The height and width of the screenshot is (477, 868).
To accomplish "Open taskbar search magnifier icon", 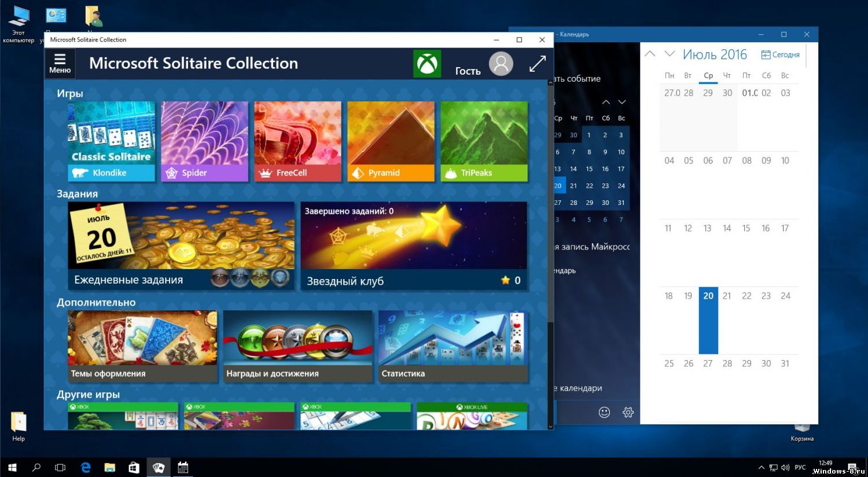I will click(36, 467).
